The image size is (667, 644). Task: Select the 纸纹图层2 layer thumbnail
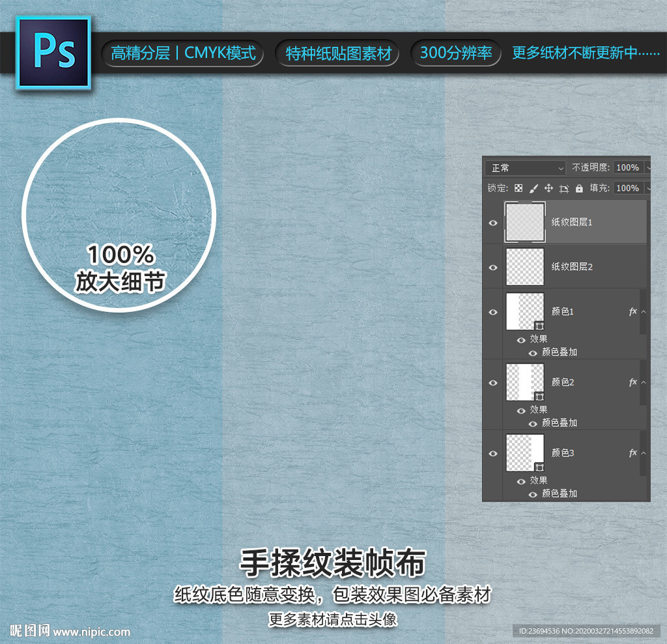525,267
